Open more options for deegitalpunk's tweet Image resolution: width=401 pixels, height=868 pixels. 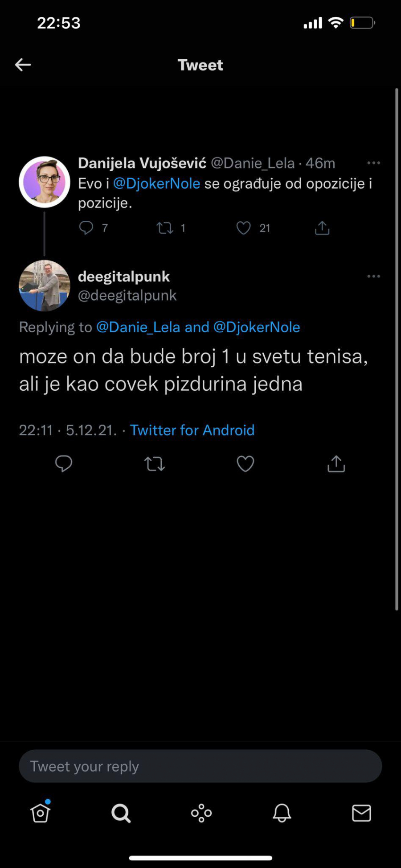(x=373, y=277)
